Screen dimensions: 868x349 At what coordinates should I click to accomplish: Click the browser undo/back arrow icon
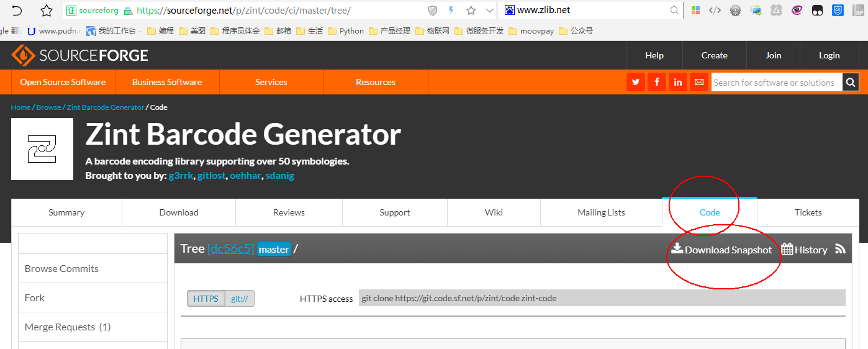coord(17,10)
